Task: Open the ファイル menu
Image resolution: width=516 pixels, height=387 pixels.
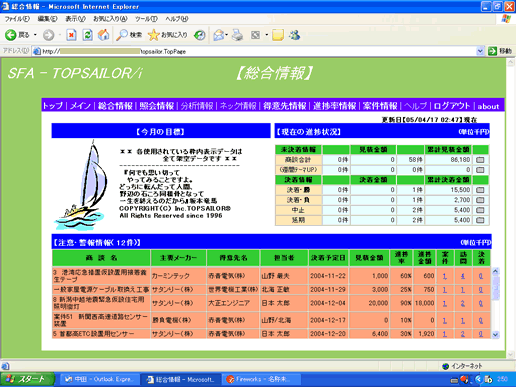Action: pos(17,19)
